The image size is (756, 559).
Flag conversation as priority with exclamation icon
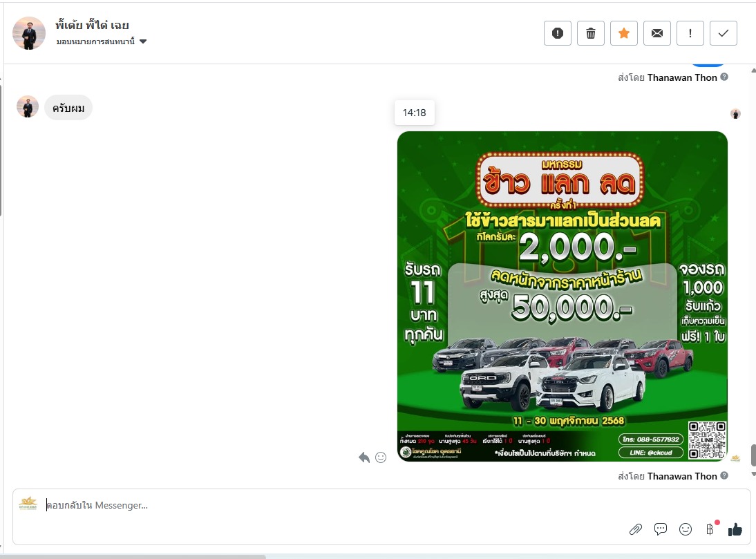pos(690,33)
